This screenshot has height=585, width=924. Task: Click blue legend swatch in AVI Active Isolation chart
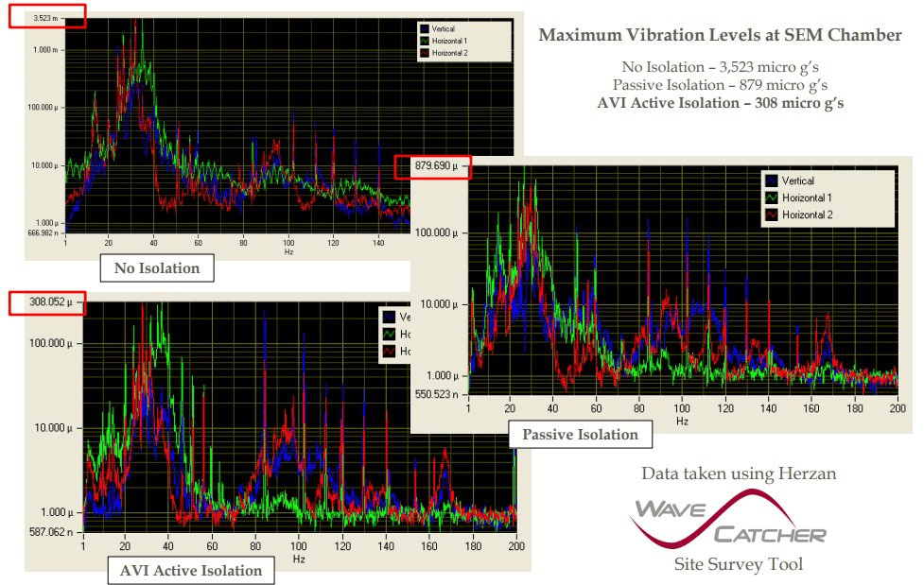pos(388,318)
